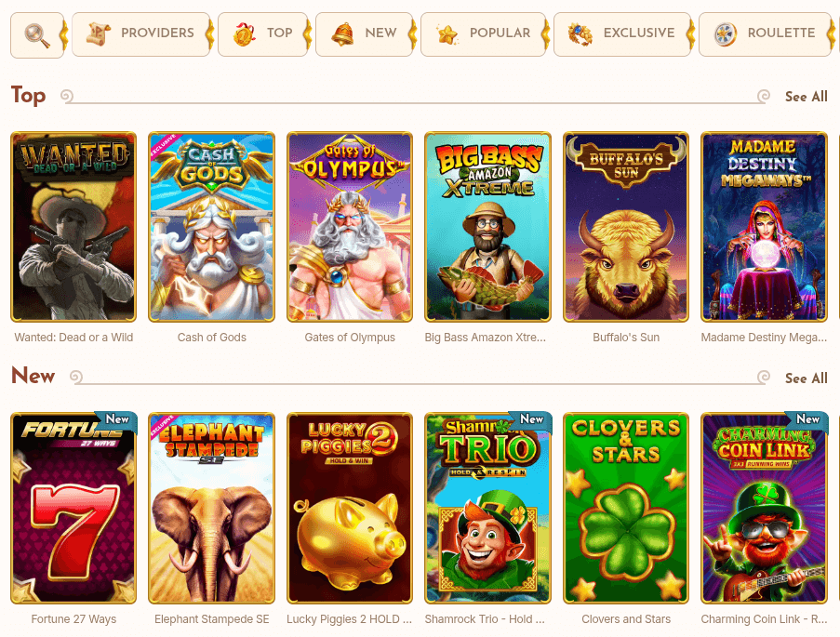Screen dimensions: 840x637
Task: Switch to the Popular games tab
Action: (x=483, y=34)
